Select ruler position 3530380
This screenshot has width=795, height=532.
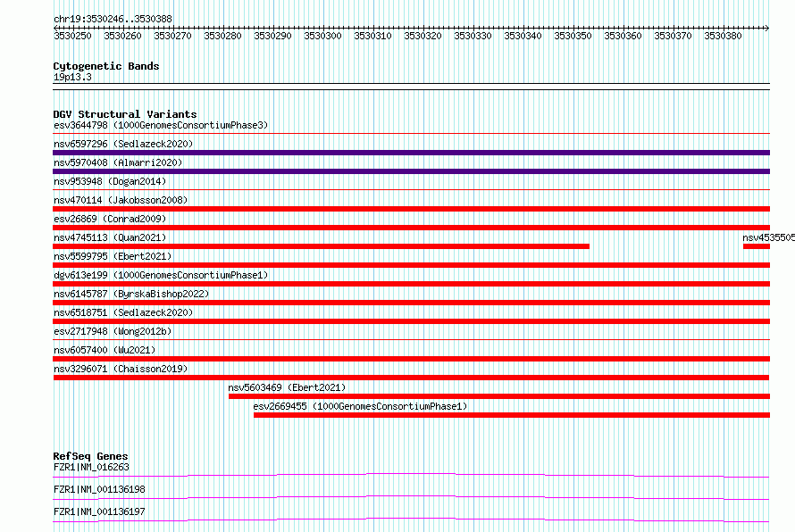pos(723,36)
